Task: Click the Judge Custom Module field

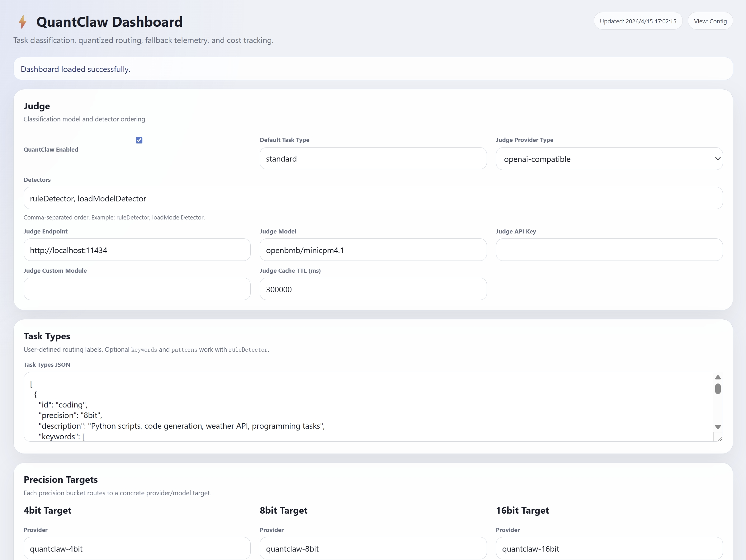Action: [137, 289]
